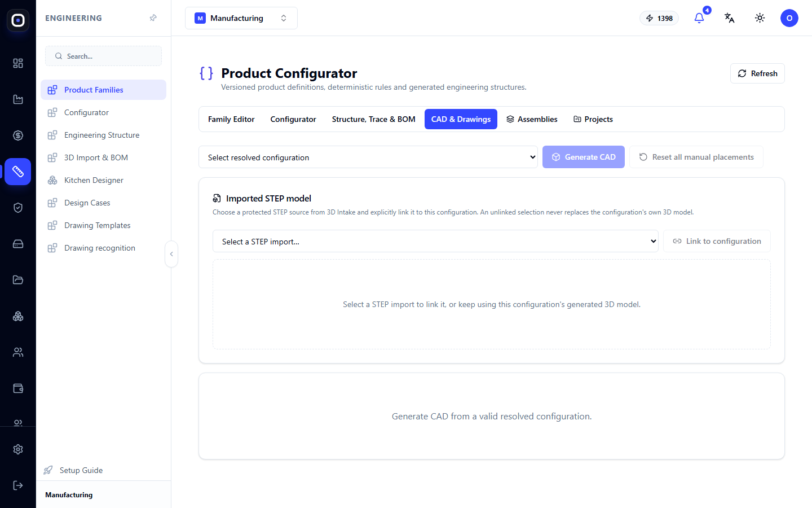
Task: Toggle the light theme sun icon
Action: [760, 18]
